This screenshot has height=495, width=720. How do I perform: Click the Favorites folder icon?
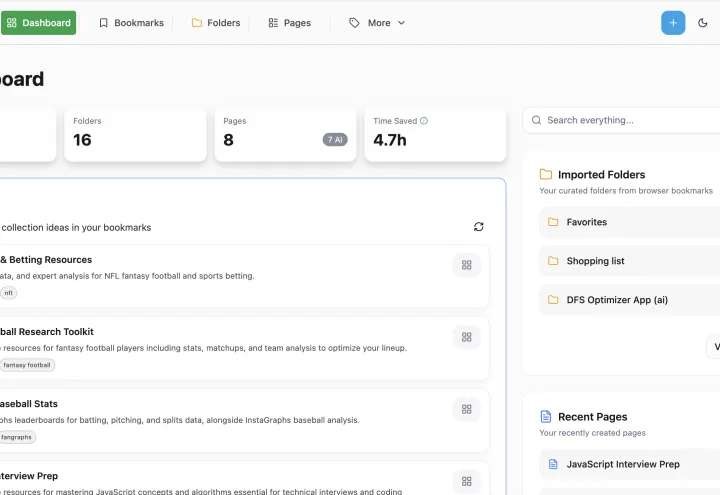point(553,222)
